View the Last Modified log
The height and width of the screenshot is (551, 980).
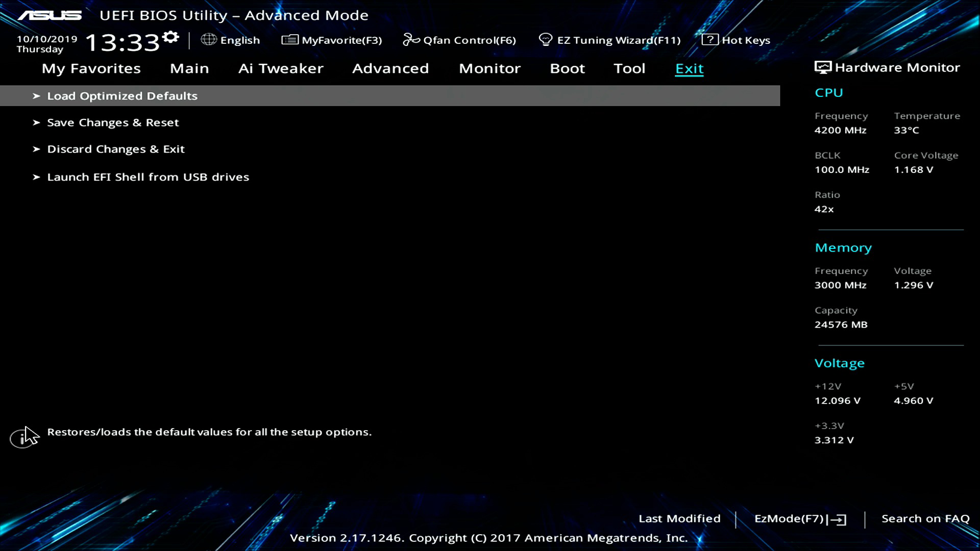[x=679, y=518]
